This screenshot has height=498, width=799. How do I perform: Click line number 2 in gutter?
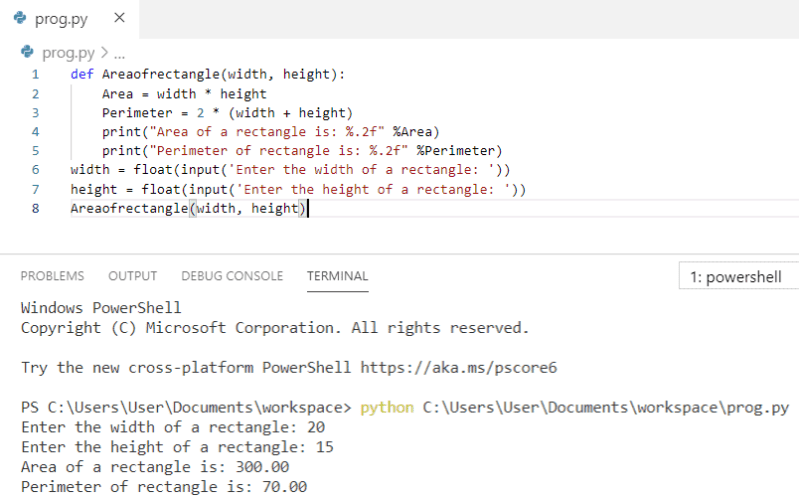click(35, 94)
